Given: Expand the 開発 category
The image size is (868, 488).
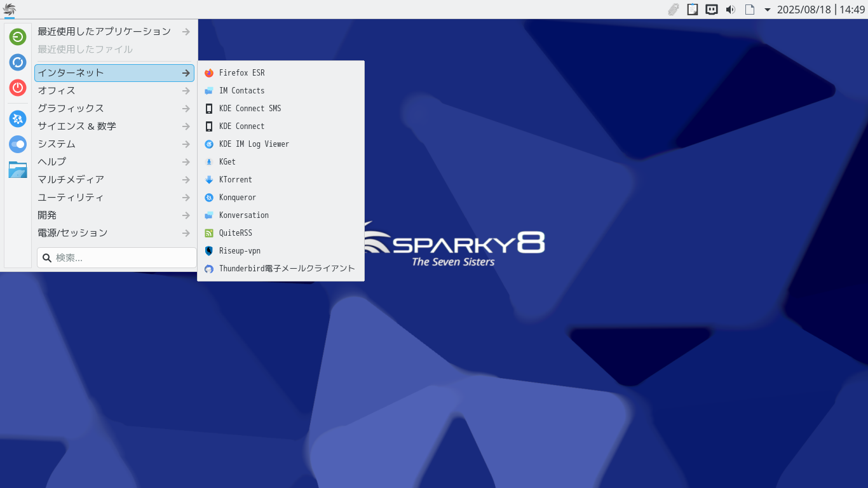Looking at the screenshot, I should [x=114, y=215].
